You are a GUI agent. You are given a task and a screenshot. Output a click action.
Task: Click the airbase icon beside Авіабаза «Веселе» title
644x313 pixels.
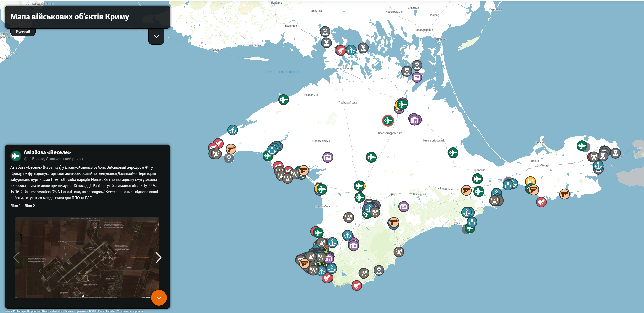16,156
